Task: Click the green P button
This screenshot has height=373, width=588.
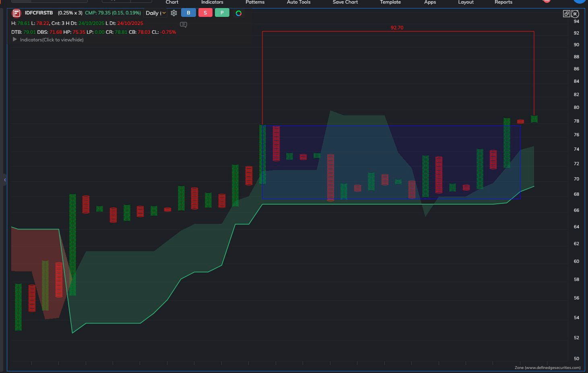Action: [222, 13]
